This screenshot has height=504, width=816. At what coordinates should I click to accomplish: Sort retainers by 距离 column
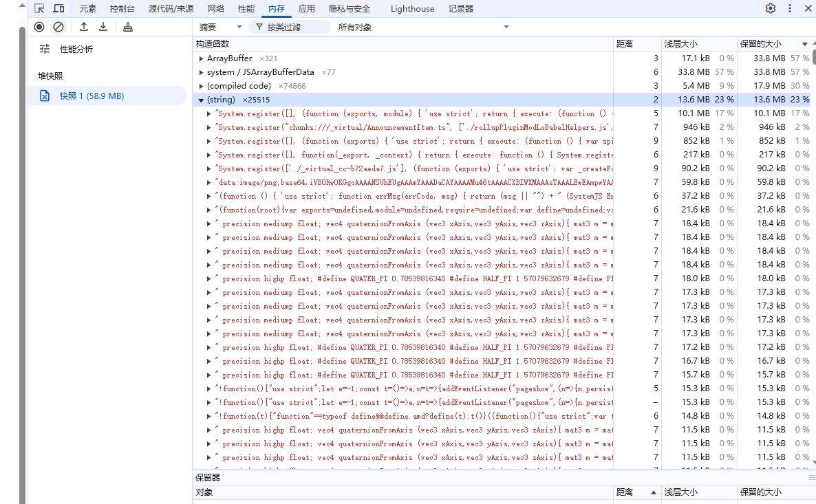click(637, 492)
